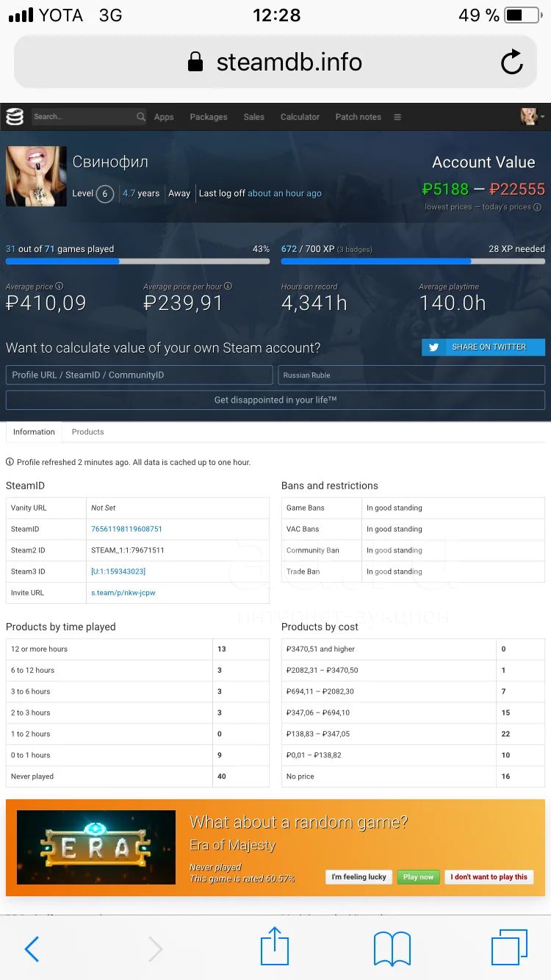Open the Sales menu item
The image size is (551, 980).
click(254, 117)
